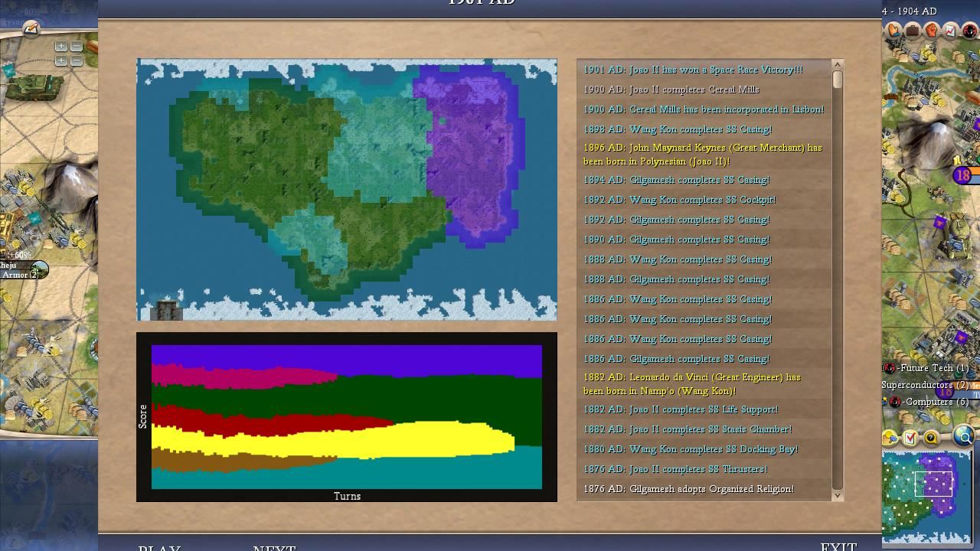
Task: Open the Civics fist icon
Action: click(932, 31)
